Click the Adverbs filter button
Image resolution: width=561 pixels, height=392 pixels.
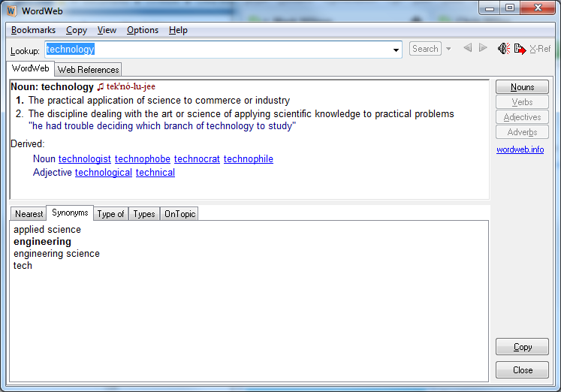[x=522, y=132]
